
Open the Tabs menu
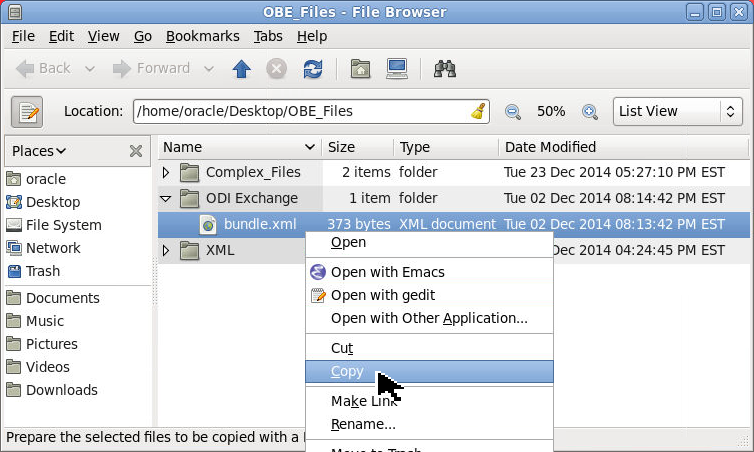[x=268, y=37]
